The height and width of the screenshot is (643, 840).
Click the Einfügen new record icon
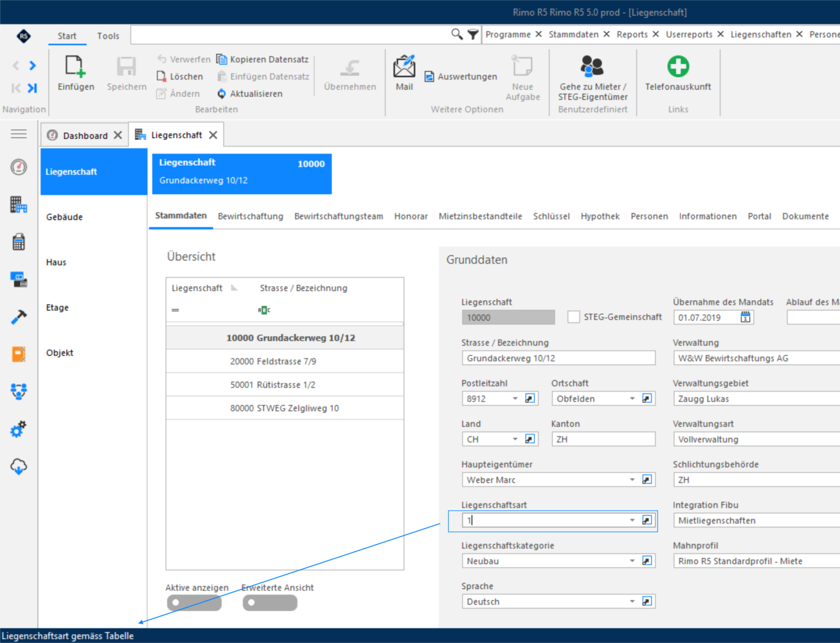[x=75, y=66]
